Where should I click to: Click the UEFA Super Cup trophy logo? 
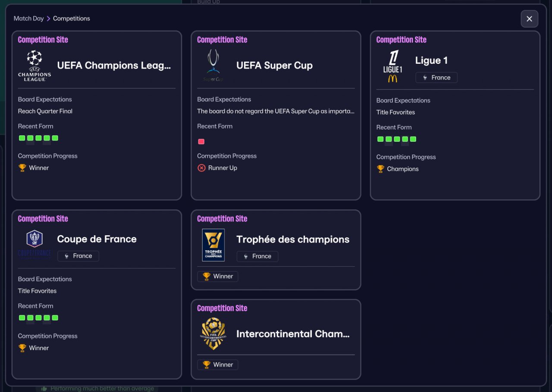(x=213, y=65)
